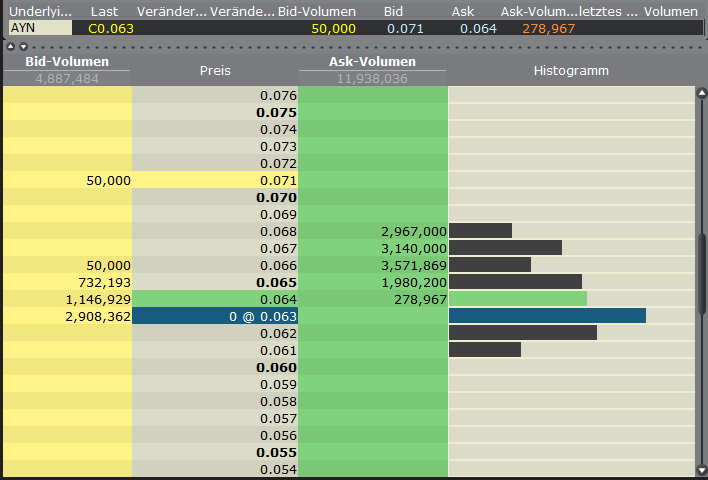Click the Ask-Volumen column header in the depth ladder

point(373,63)
